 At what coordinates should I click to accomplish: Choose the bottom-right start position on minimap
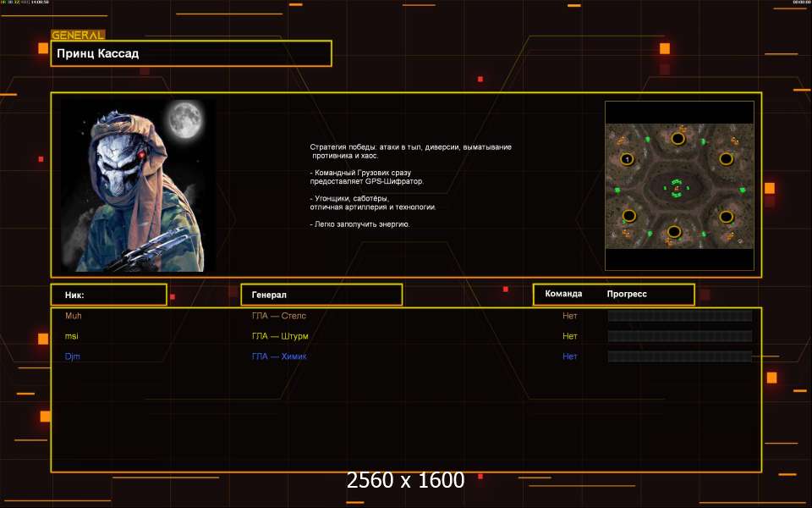tap(726, 216)
